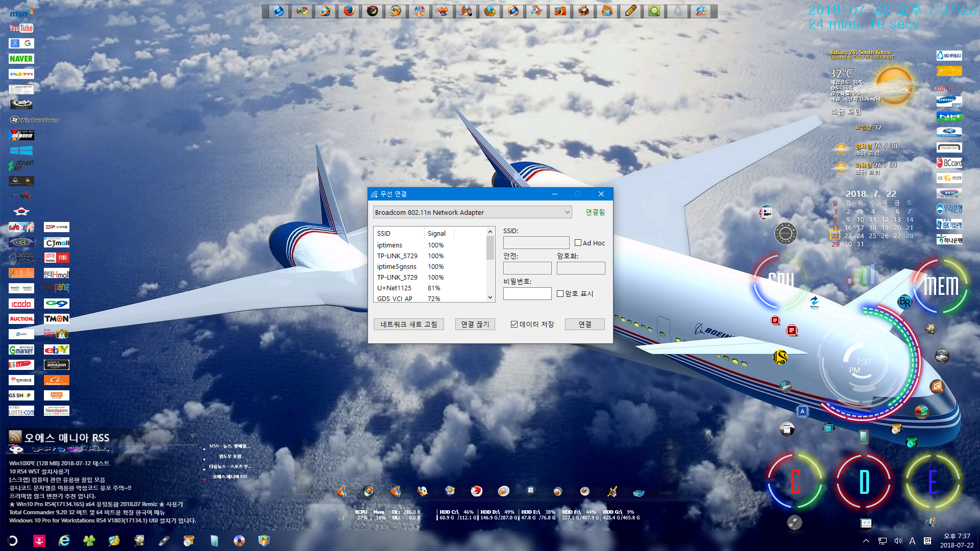Open the Auction shortcut icon

click(x=21, y=319)
